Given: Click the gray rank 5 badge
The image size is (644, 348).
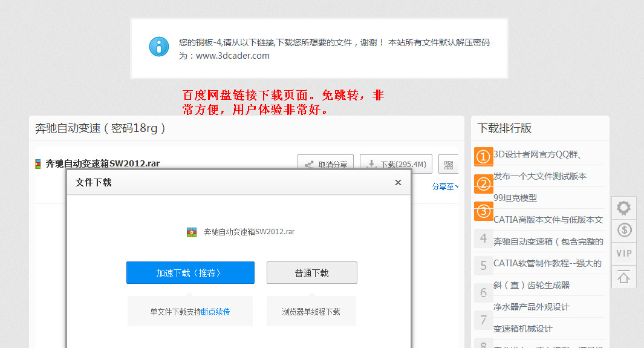Looking at the screenshot, I should coord(483,266).
